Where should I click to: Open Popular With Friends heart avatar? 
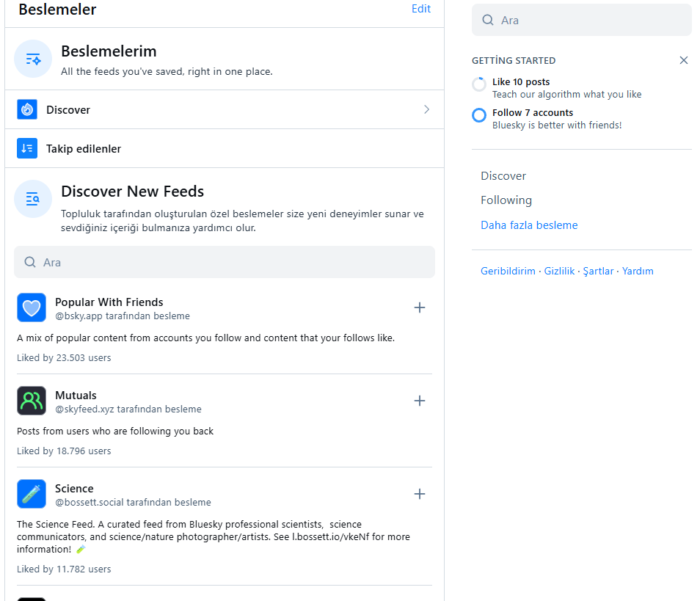(x=32, y=307)
